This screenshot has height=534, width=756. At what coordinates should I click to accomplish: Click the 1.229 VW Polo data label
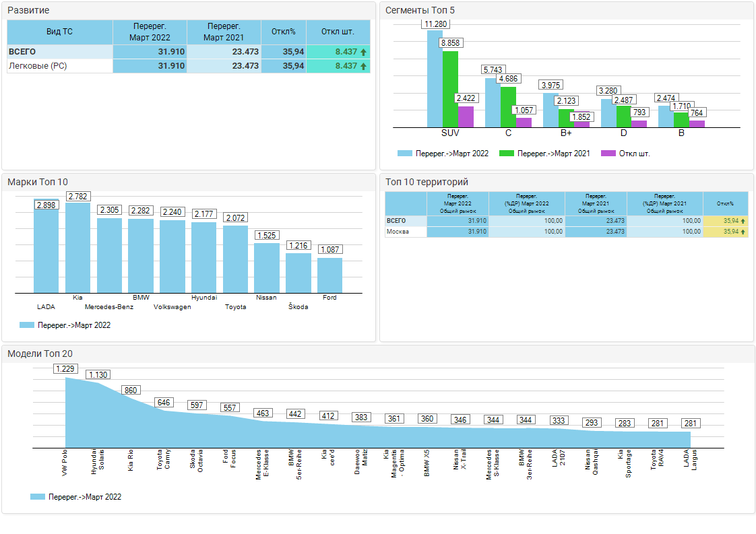coord(67,369)
